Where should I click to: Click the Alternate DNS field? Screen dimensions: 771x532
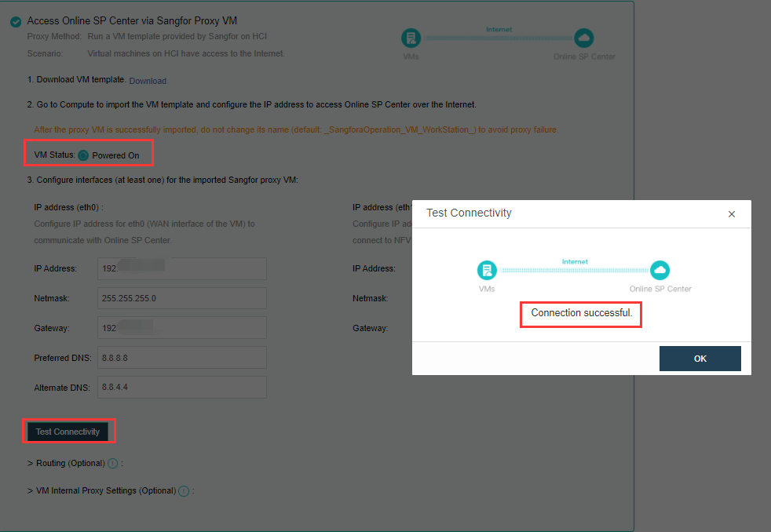pyautogui.click(x=182, y=387)
